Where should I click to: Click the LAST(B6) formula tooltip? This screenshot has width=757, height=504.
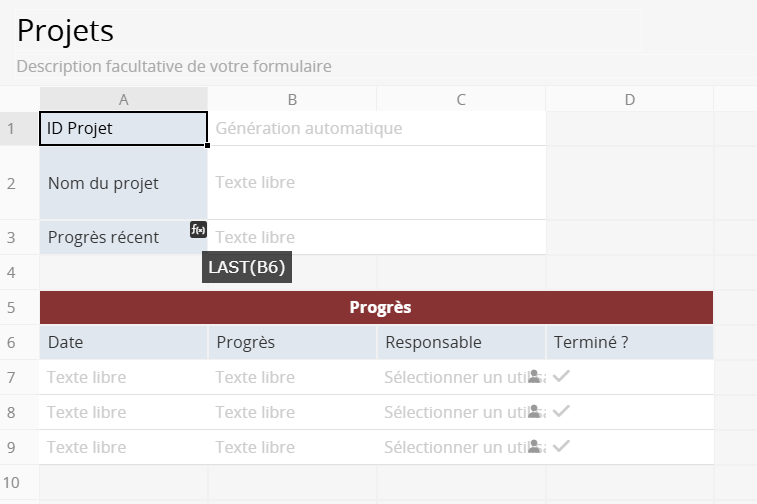pos(247,268)
